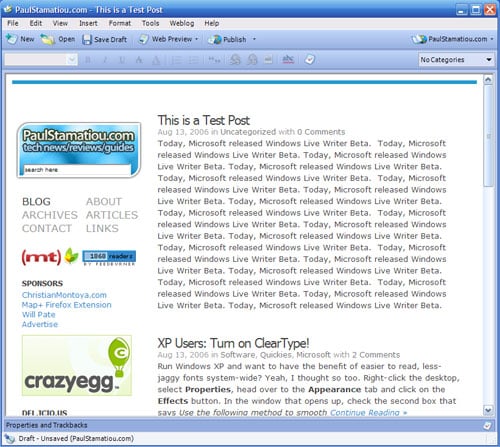Open the Edit menu
Viewport: 500px width, 447px height.
[36, 23]
